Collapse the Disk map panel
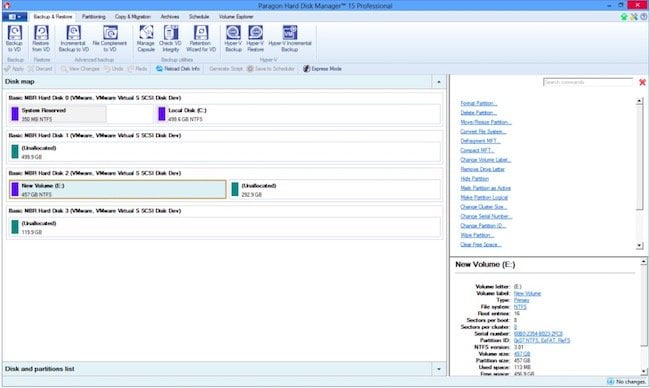Viewport: 650px width, 388px height. pos(439,82)
